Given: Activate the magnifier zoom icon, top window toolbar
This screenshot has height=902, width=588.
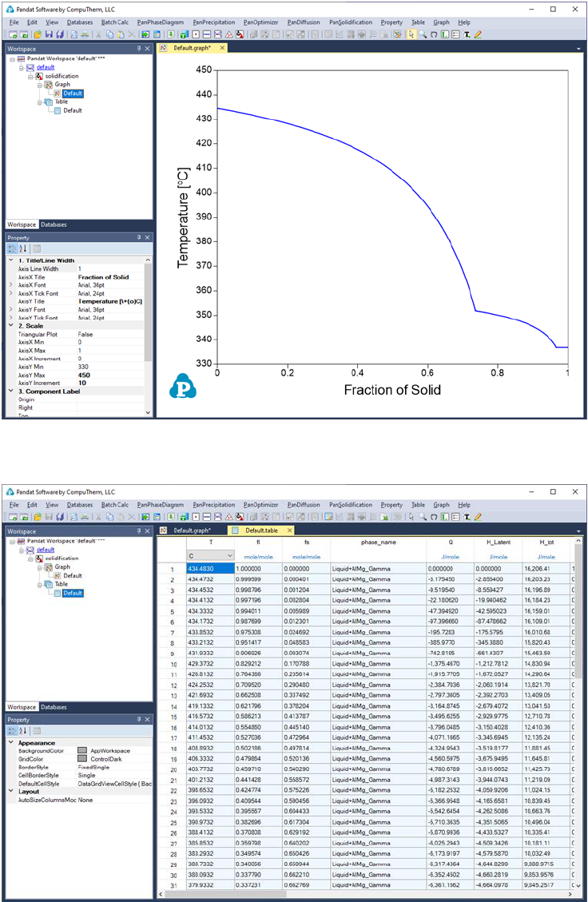Looking at the screenshot, I should [x=423, y=34].
